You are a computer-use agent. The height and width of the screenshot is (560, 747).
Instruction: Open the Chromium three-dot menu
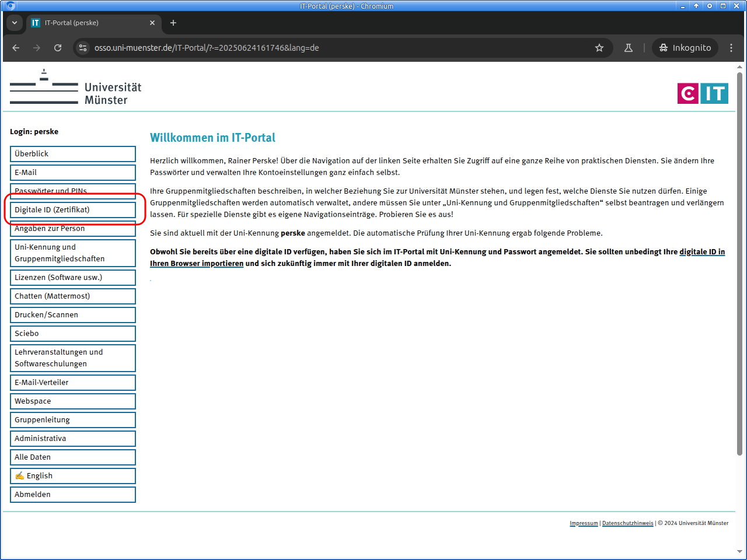(x=731, y=48)
